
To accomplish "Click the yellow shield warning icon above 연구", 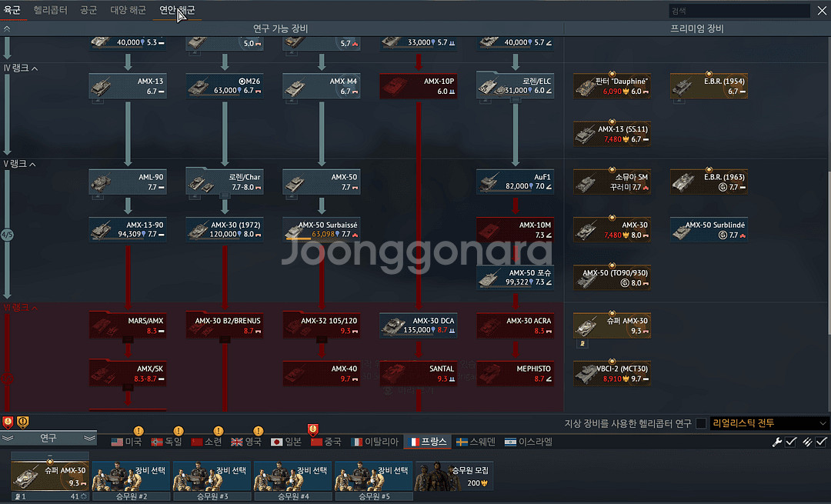I will pyautogui.click(x=23, y=422).
